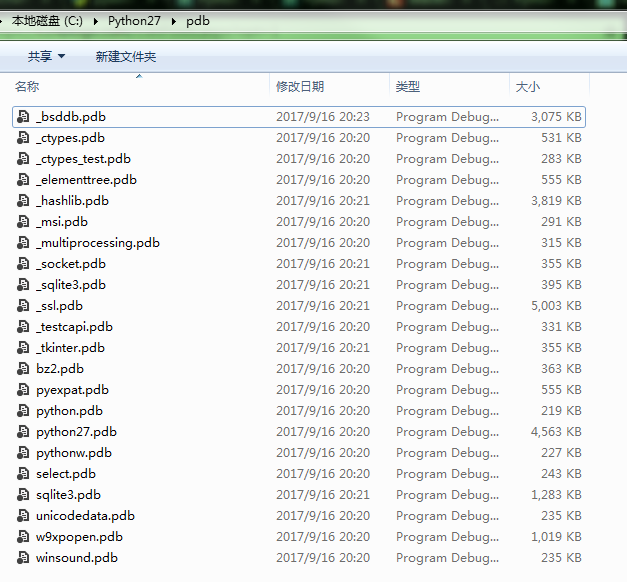Select file name _socket.pdb
627x582 pixels.
71,264
